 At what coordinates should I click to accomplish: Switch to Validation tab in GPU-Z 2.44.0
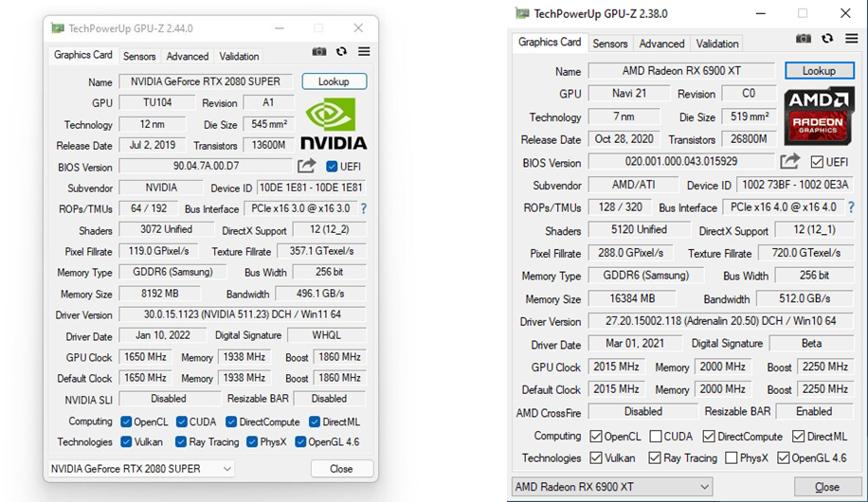pyautogui.click(x=239, y=57)
